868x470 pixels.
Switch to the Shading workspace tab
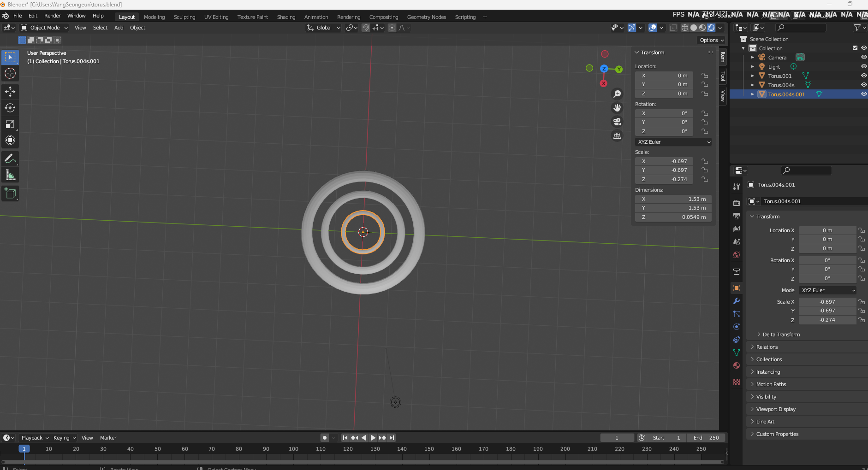pyautogui.click(x=286, y=17)
